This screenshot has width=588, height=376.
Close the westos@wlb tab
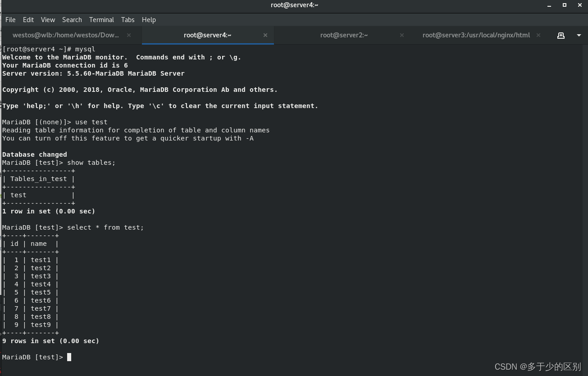coord(129,35)
